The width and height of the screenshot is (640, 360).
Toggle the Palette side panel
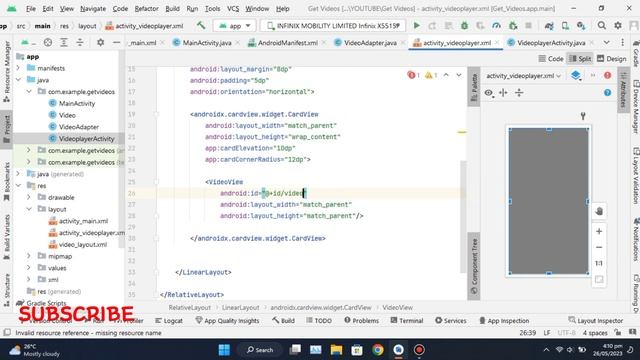[473, 87]
